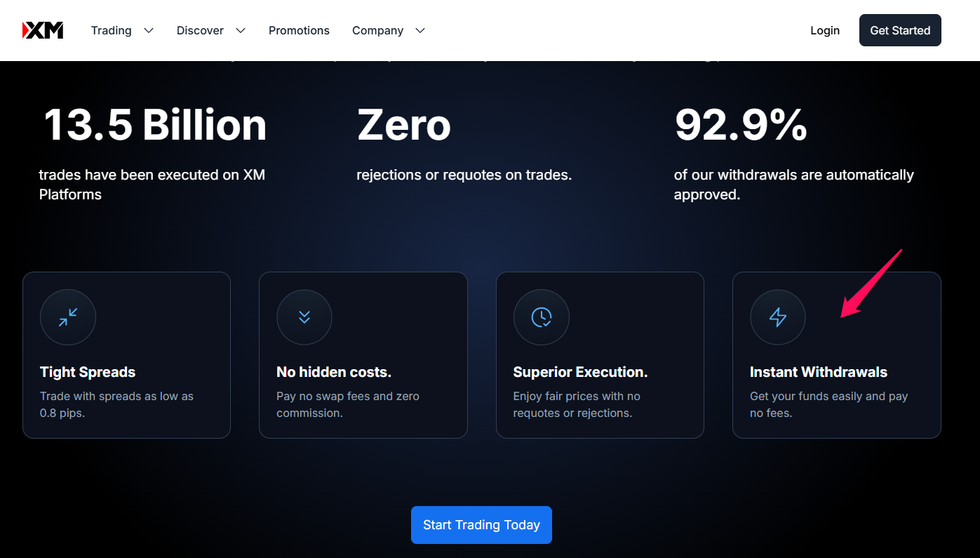
Task: Select the Discover navigation label
Action: (200, 30)
